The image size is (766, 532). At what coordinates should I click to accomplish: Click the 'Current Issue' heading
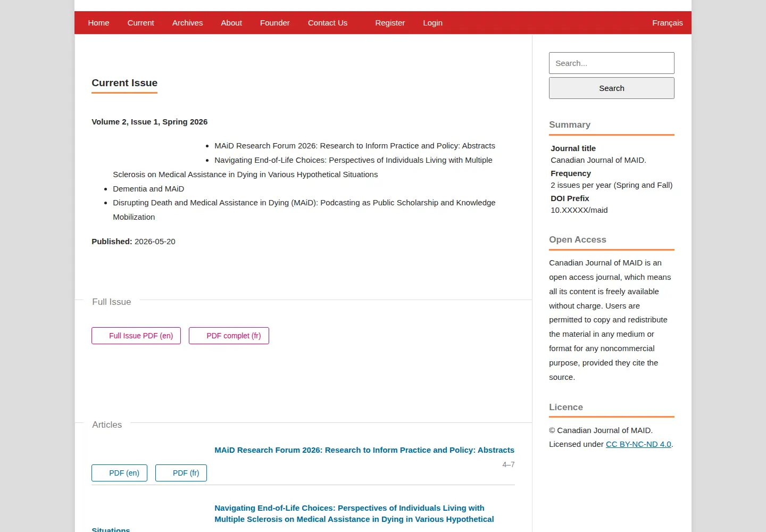[x=124, y=83]
